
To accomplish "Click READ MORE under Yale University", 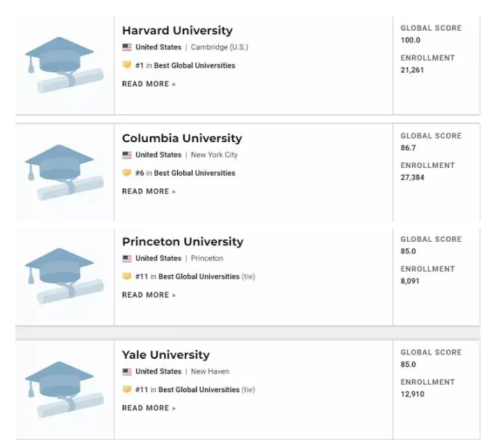I will [x=149, y=408].
